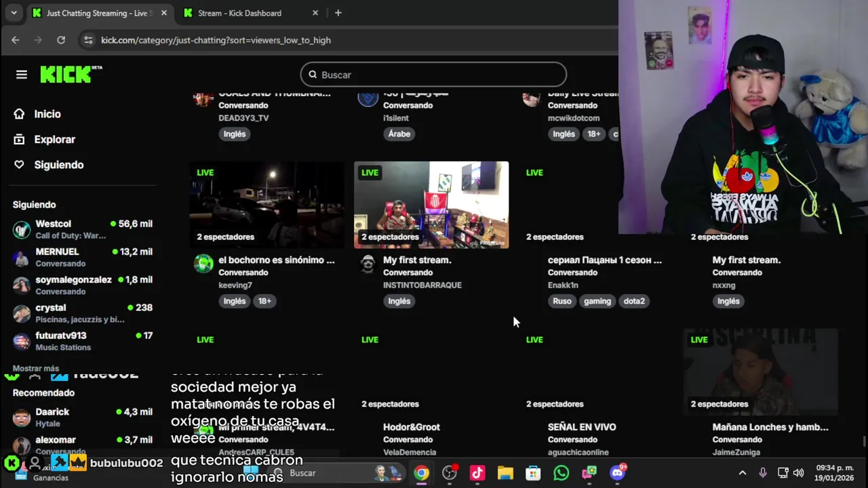Open the tab search dropdown arrow

[x=14, y=13]
